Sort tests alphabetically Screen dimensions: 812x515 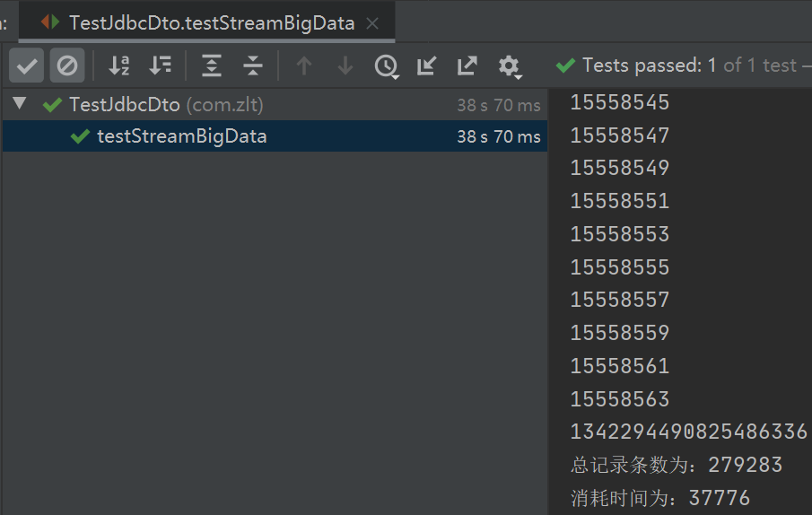point(119,65)
